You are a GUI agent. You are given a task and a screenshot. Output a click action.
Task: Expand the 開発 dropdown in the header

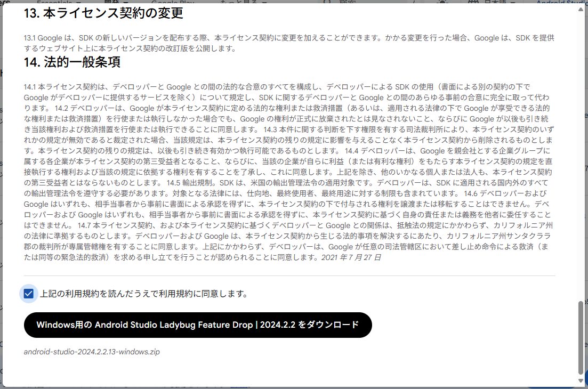tap(115, 2)
